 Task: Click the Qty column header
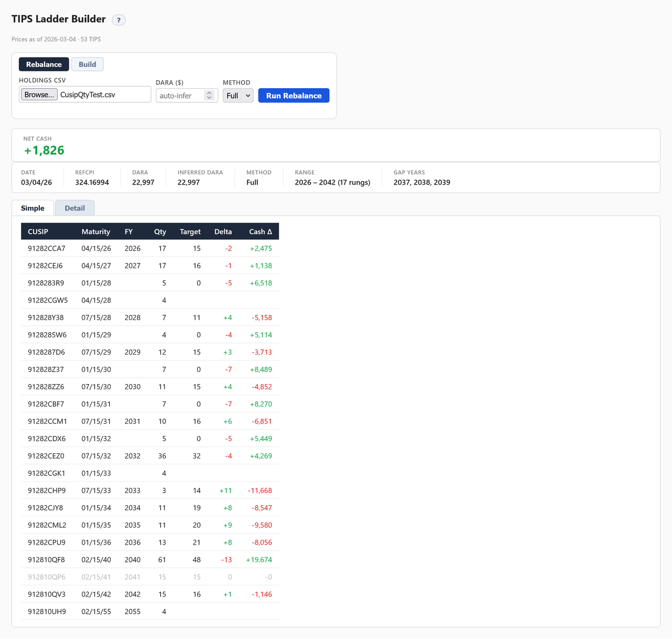(x=160, y=231)
